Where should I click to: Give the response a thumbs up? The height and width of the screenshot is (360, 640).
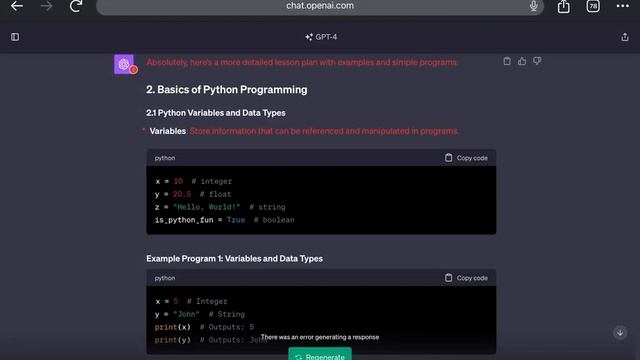point(522,61)
